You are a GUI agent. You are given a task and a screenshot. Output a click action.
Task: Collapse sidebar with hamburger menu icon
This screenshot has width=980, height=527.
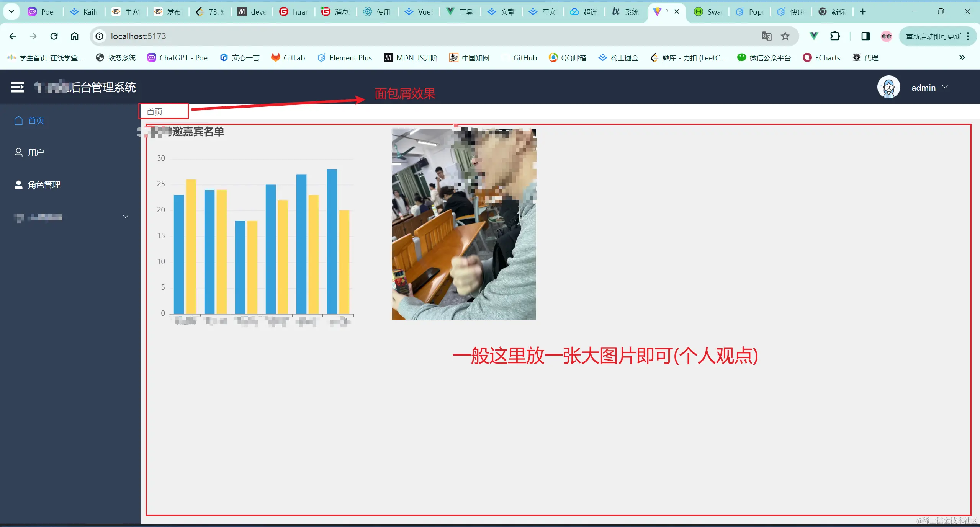(x=17, y=87)
